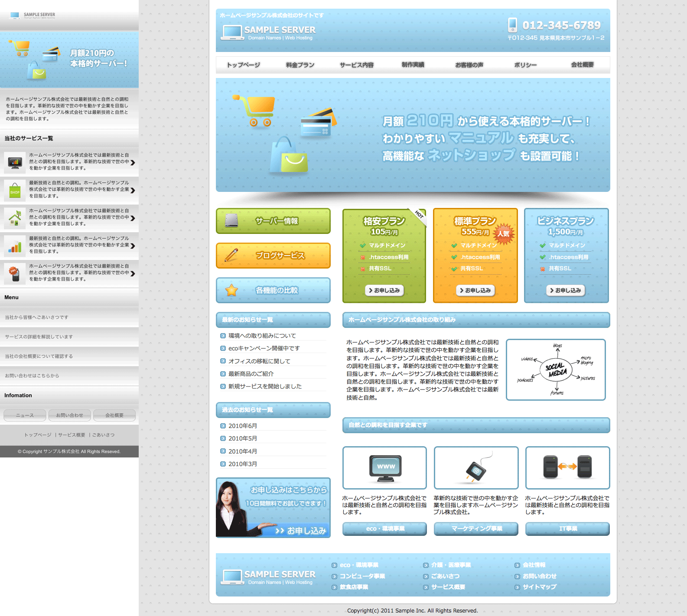Open the 会社概要 navigation menu item
Viewport: 687px width, 616px height.
(582, 65)
